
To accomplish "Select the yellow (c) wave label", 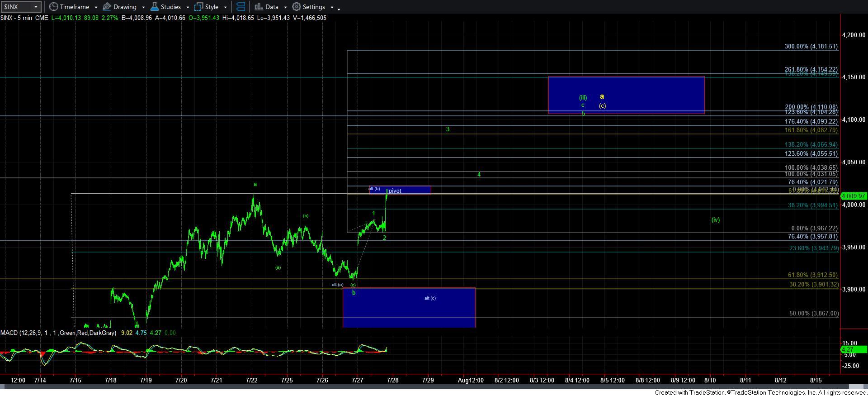I will click(x=602, y=106).
